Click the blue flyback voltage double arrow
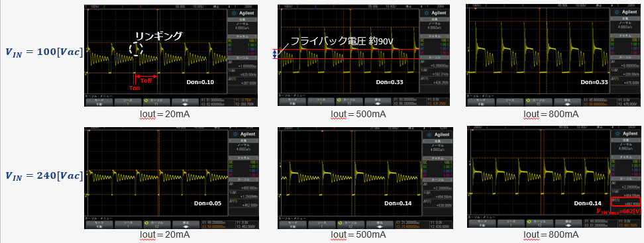 point(275,54)
